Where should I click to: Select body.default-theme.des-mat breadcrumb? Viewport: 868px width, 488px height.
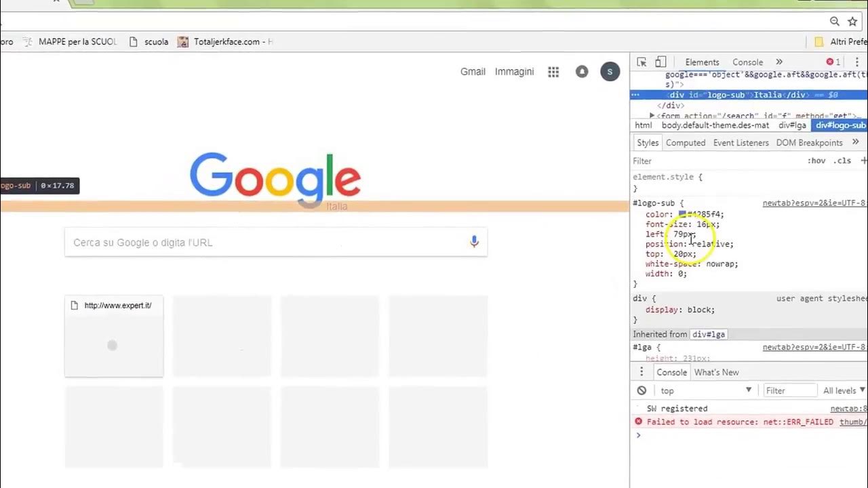715,125
